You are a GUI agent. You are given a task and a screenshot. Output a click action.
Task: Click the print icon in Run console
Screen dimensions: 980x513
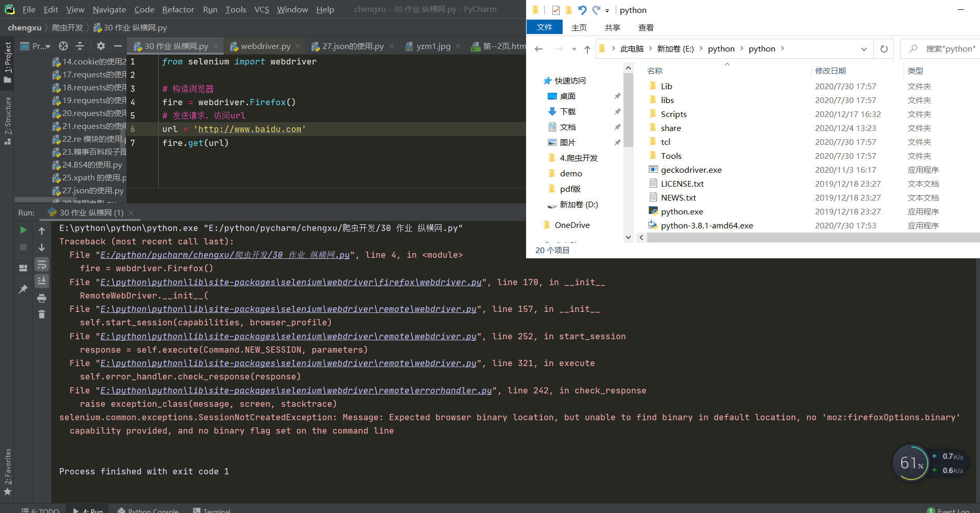pos(42,298)
